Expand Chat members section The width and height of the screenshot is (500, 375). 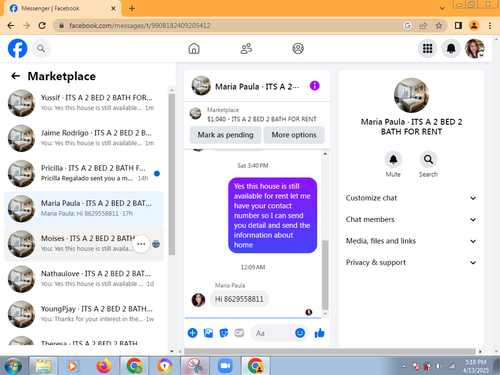(411, 219)
